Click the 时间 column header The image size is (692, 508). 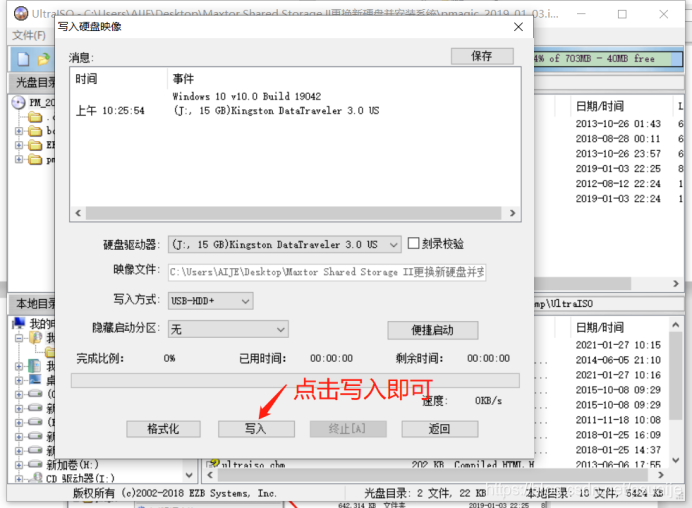pos(86,79)
